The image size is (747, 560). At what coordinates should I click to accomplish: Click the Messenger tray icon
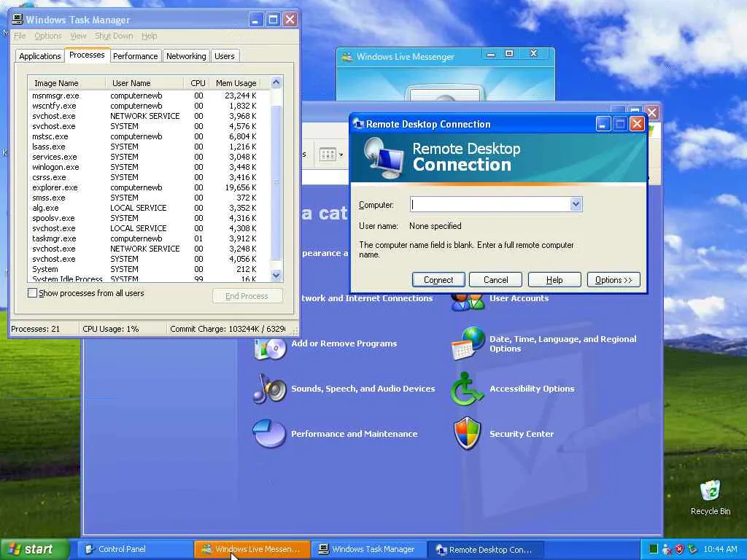(x=667, y=550)
